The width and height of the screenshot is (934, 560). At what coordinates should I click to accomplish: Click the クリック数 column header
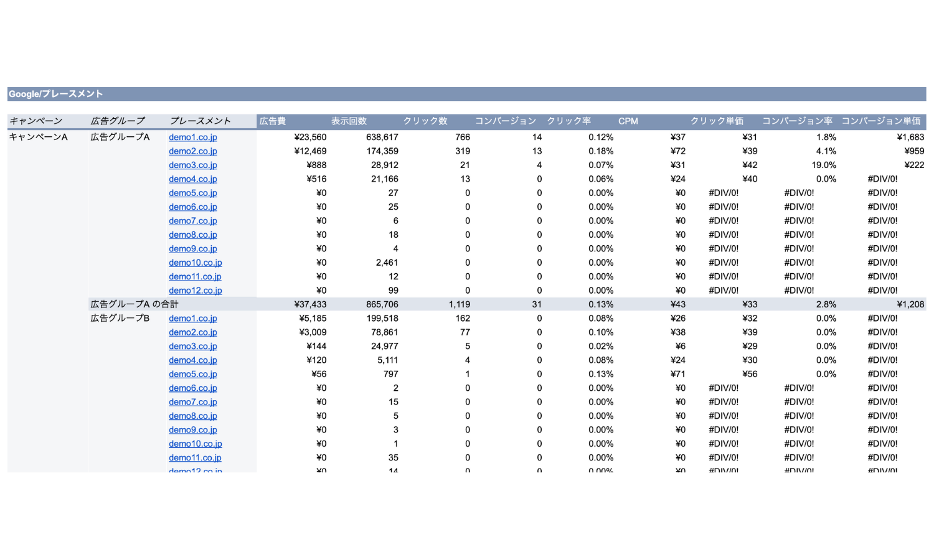pos(425,121)
